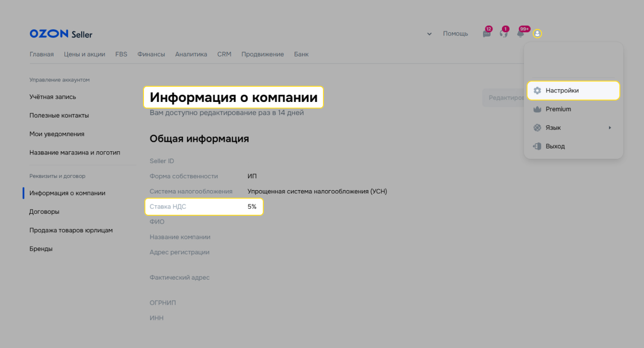Click the Выход logout icon

(537, 146)
